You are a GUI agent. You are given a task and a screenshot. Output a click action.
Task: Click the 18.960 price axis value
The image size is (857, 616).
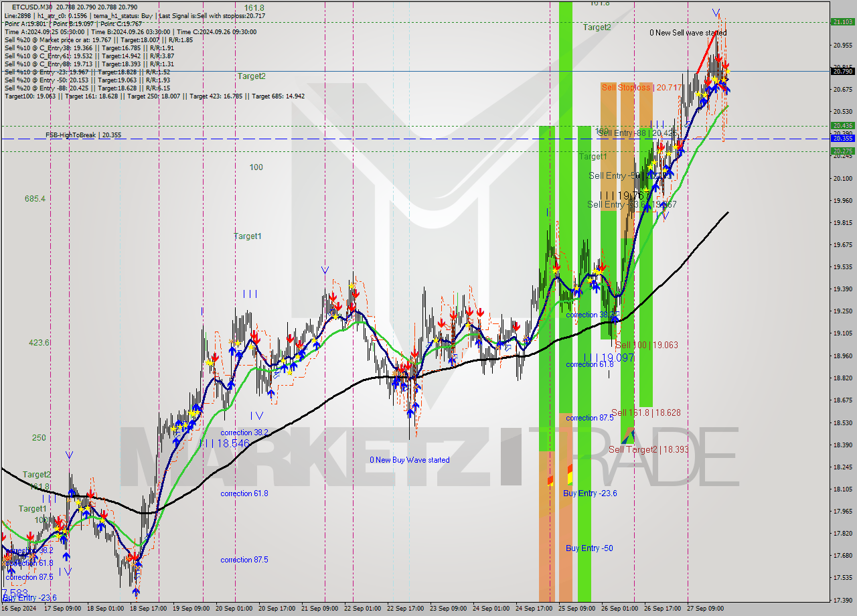pos(842,356)
